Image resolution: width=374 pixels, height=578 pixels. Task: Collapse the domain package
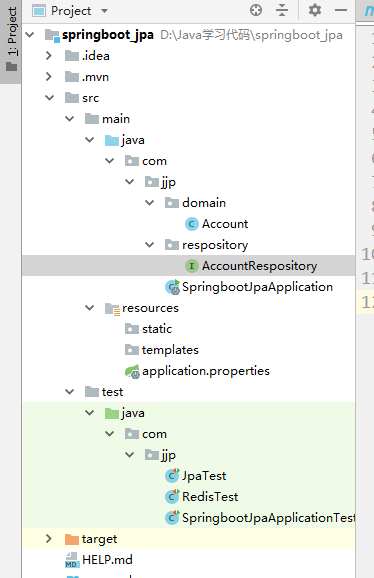149,203
